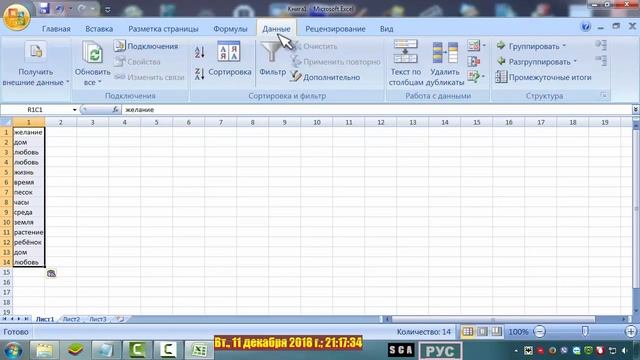Switch to Page Layout view

482,332
